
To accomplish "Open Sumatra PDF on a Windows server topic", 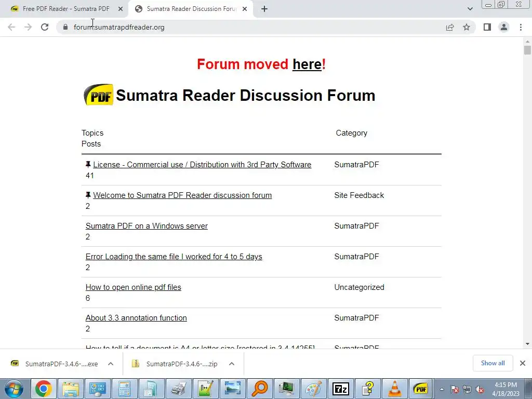I will point(147,226).
